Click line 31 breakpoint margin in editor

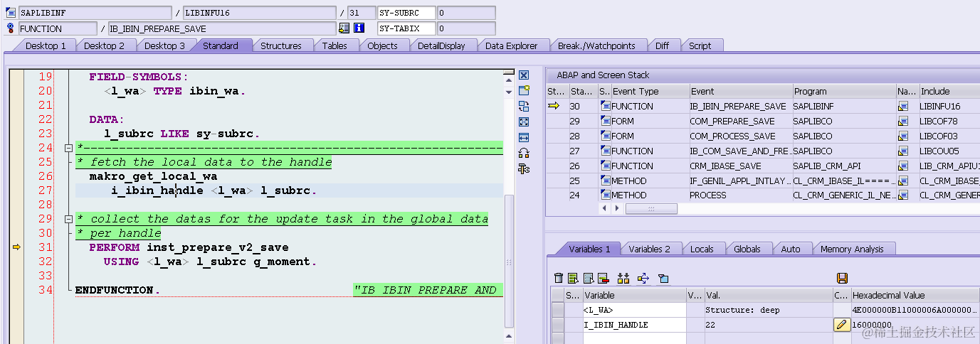(16, 247)
